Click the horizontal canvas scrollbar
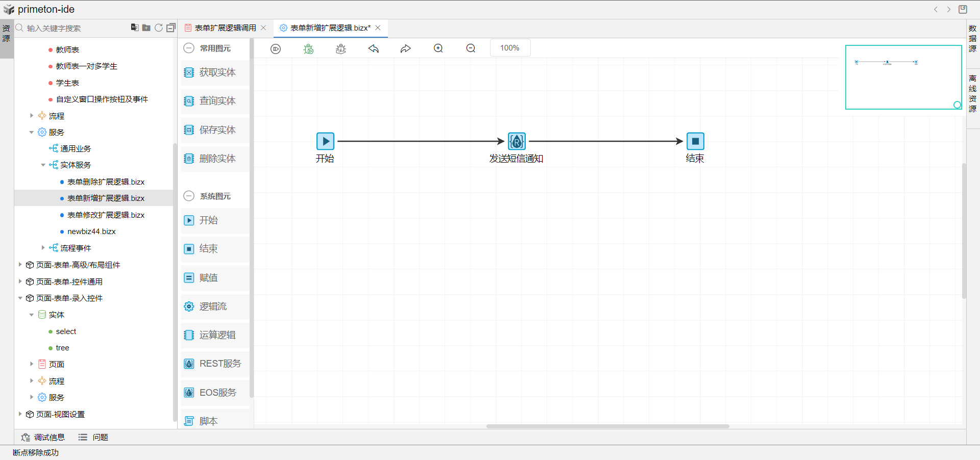This screenshot has height=460, width=980. (607, 426)
